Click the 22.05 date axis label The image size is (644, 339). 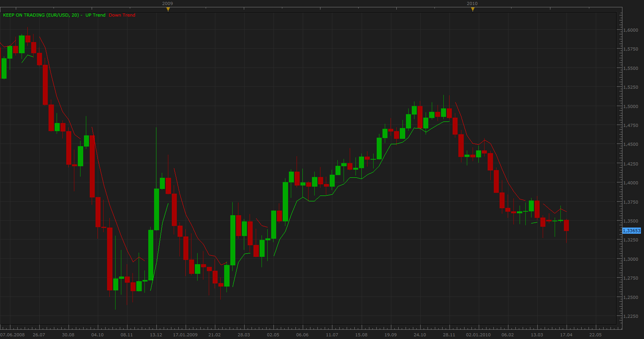(595, 335)
